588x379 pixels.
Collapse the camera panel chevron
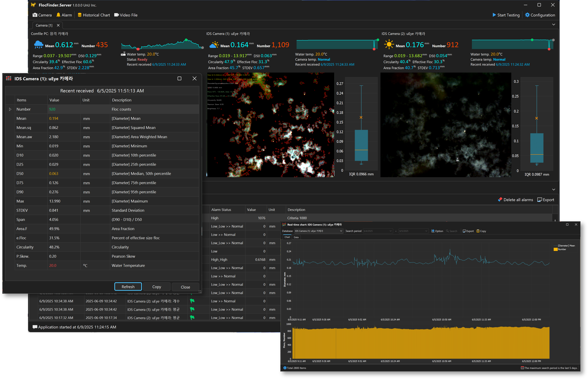click(553, 25)
